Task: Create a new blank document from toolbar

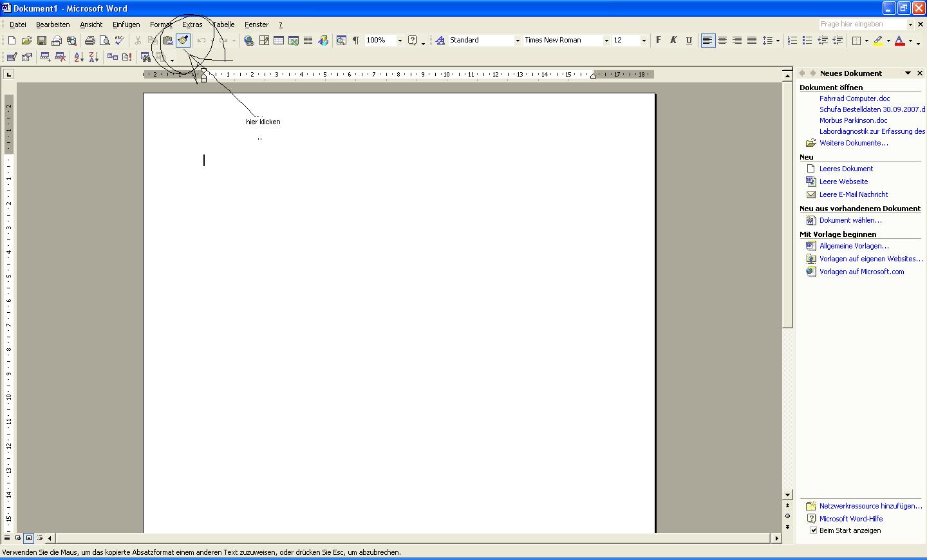Action: (12, 41)
